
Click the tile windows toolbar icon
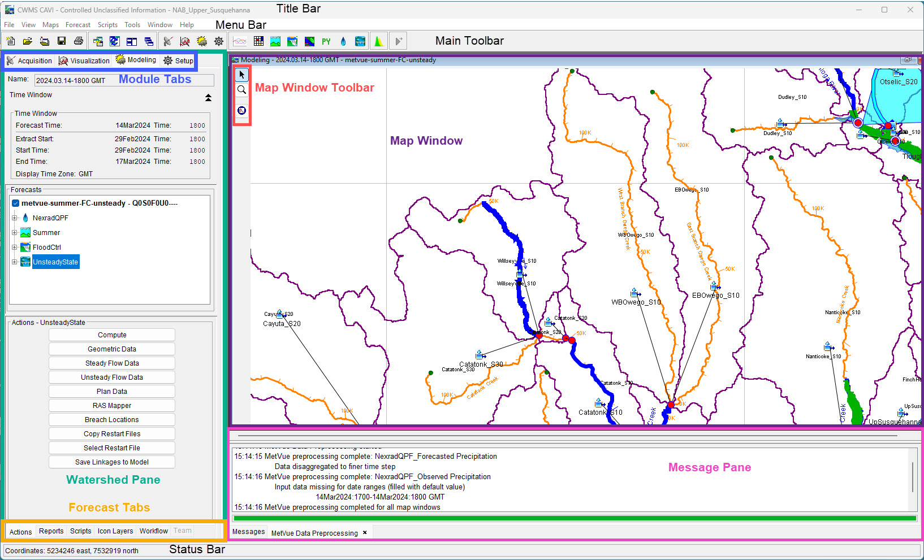(x=132, y=41)
